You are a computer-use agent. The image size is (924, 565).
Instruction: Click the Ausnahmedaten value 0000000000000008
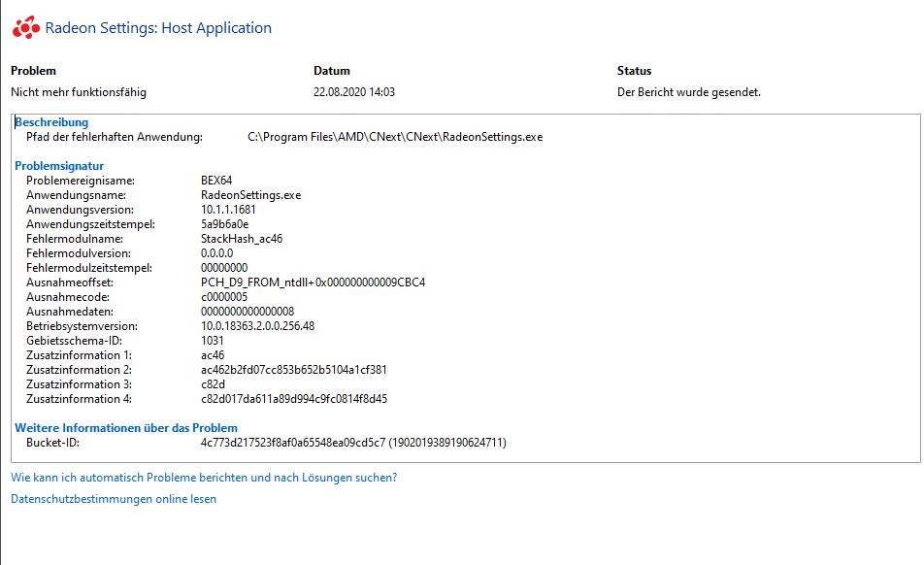(247, 312)
